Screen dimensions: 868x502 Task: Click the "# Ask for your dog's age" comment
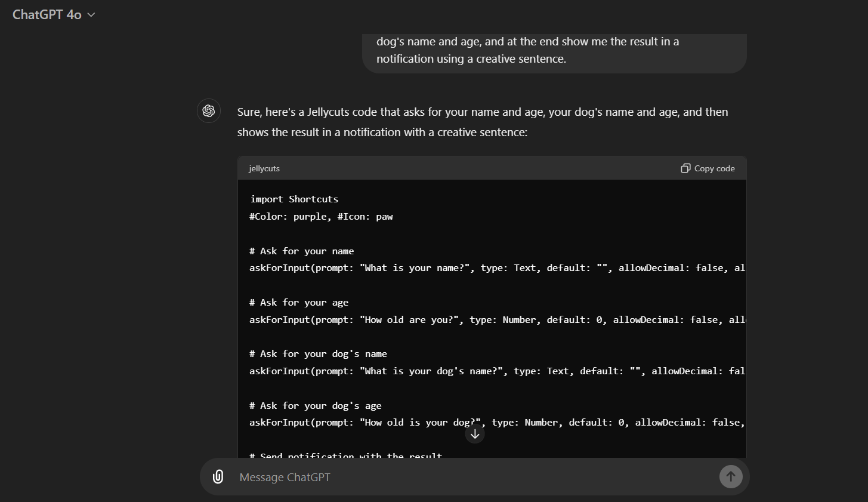(x=316, y=406)
